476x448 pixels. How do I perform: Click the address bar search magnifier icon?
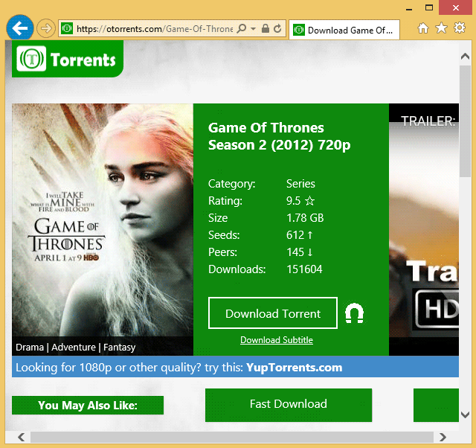242,29
